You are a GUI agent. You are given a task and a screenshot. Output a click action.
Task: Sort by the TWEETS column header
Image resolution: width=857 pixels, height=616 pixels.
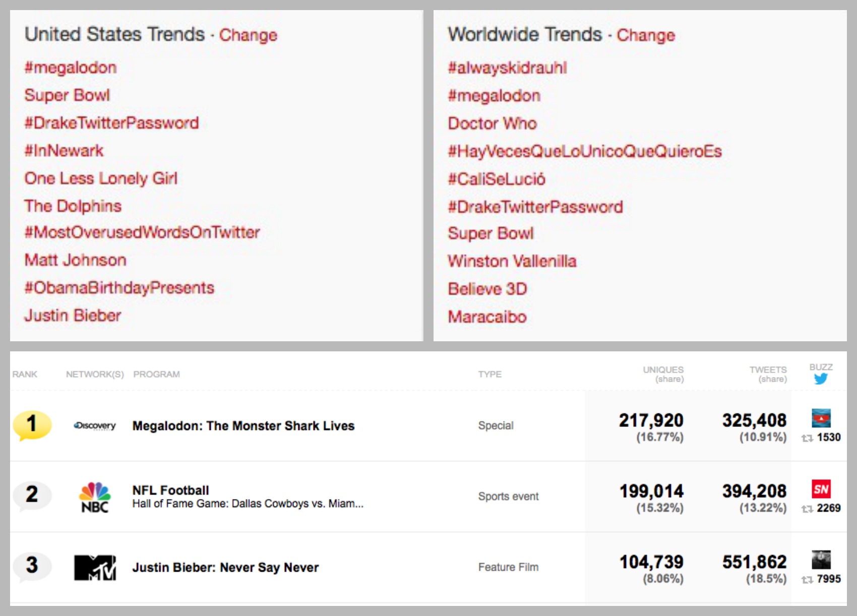tap(768, 374)
